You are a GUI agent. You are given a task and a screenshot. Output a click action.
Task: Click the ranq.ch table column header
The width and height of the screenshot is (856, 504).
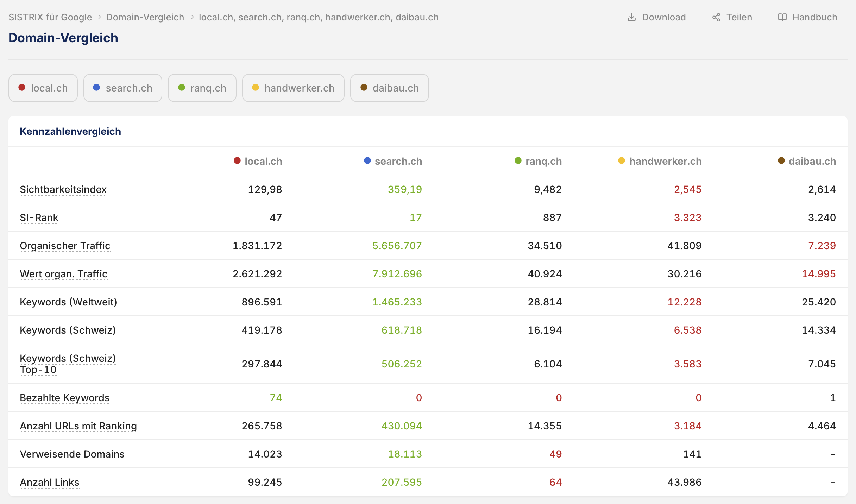[x=538, y=161]
